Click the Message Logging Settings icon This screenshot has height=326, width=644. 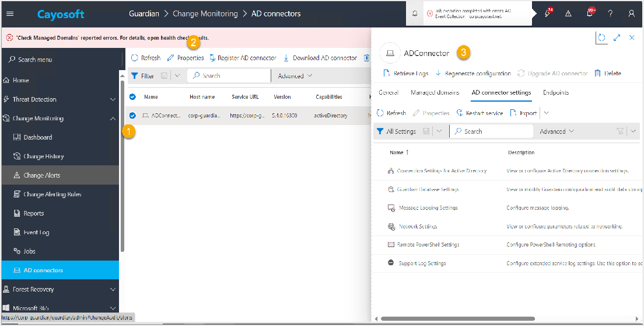click(x=391, y=208)
